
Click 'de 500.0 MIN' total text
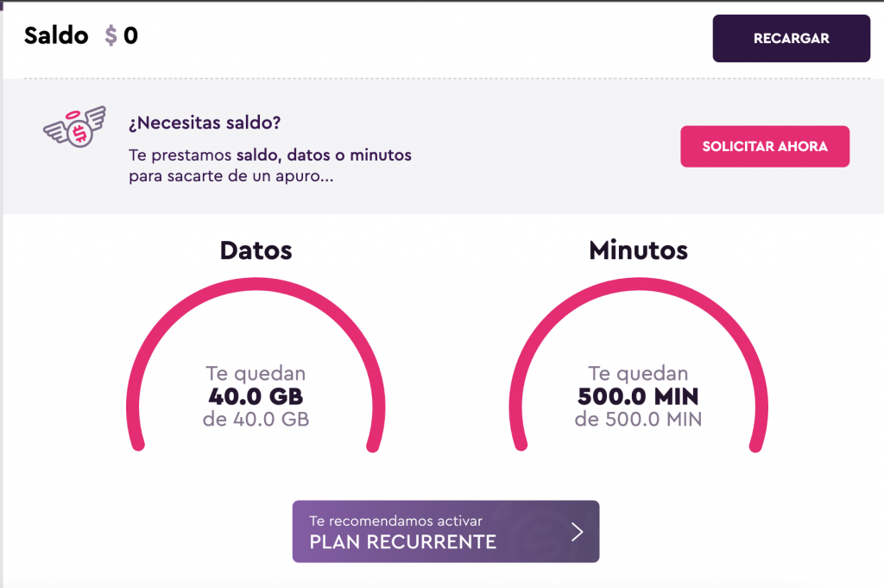(x=638, y=420)
